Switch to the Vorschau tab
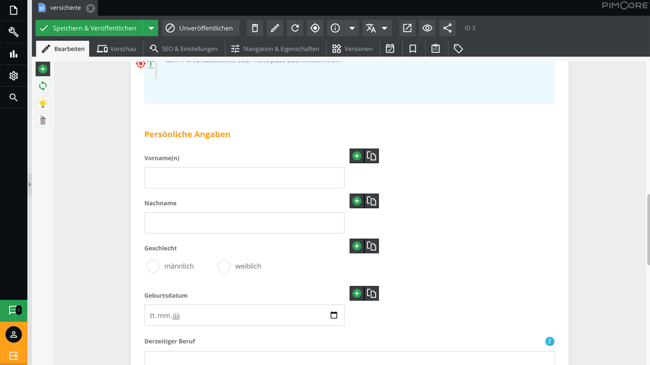The width and height of the screenshot is (650, 365). pos(116,49)
